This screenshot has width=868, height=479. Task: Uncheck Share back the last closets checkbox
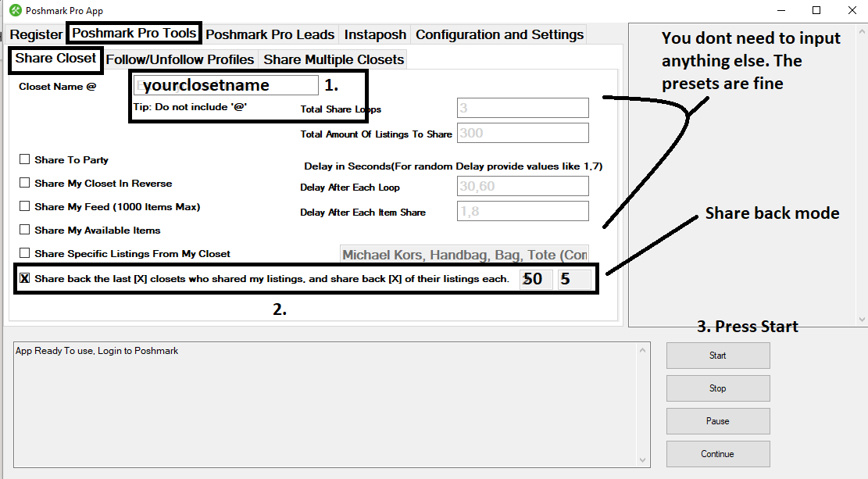coord(24,278)
